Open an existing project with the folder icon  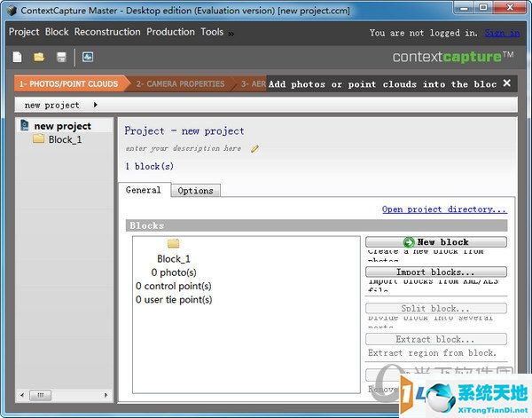pyautogui.click(x=39, y=57)
